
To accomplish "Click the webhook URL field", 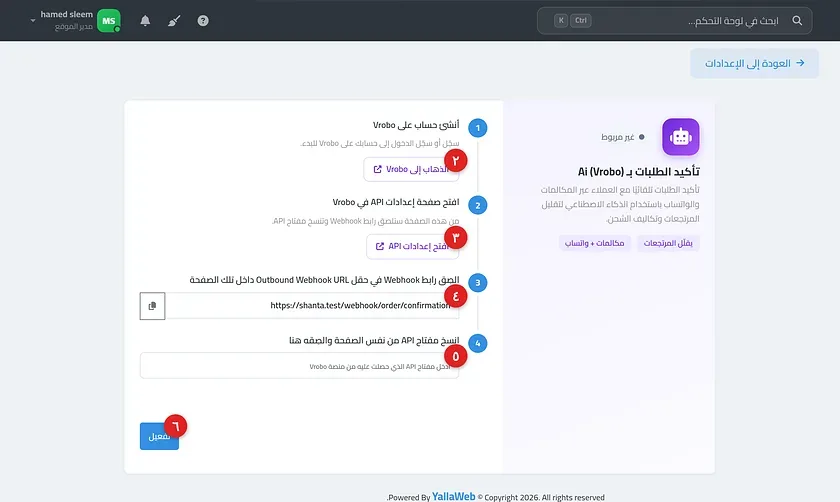I will click(312, 306).
